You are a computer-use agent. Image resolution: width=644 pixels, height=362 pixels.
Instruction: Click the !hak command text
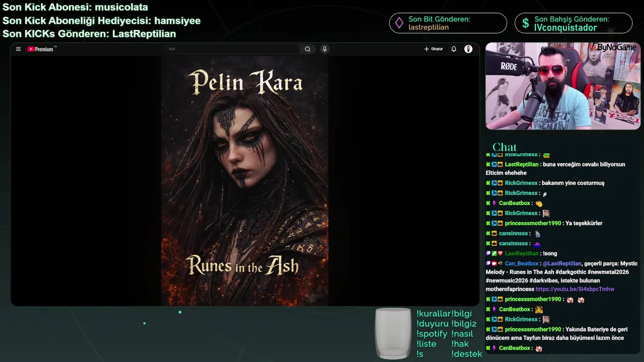pyautogui.click(x=460, y=344)
